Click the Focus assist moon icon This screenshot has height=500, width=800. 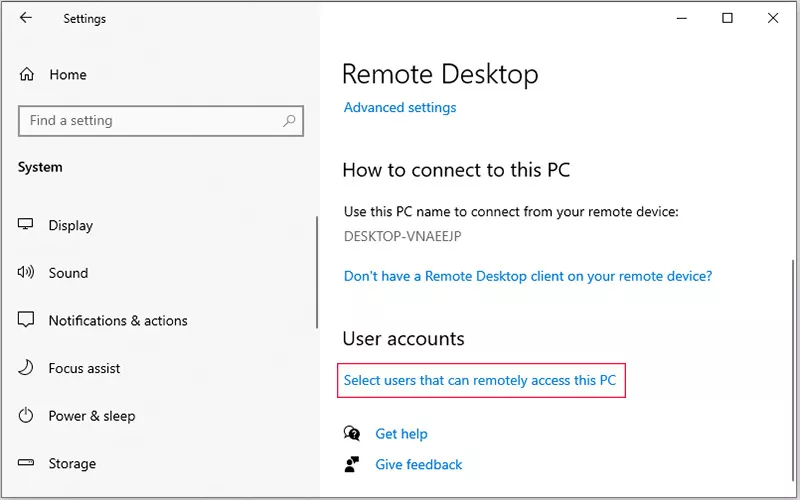pos(26,367)
